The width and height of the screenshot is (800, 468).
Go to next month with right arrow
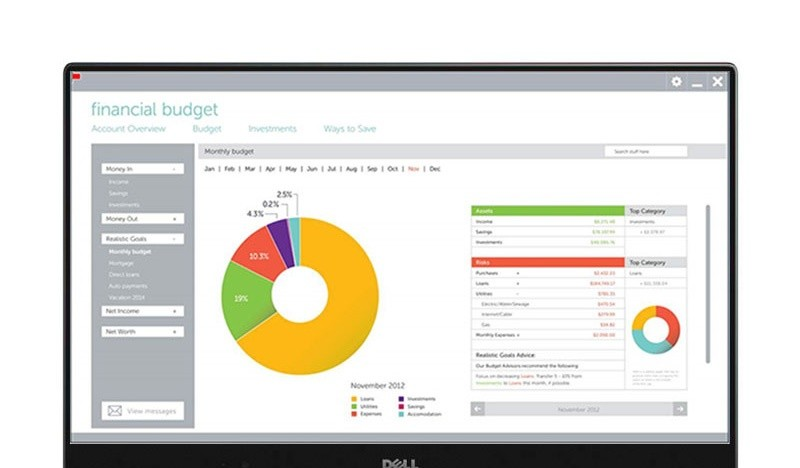pyautogui.click(x=680, y=409)
